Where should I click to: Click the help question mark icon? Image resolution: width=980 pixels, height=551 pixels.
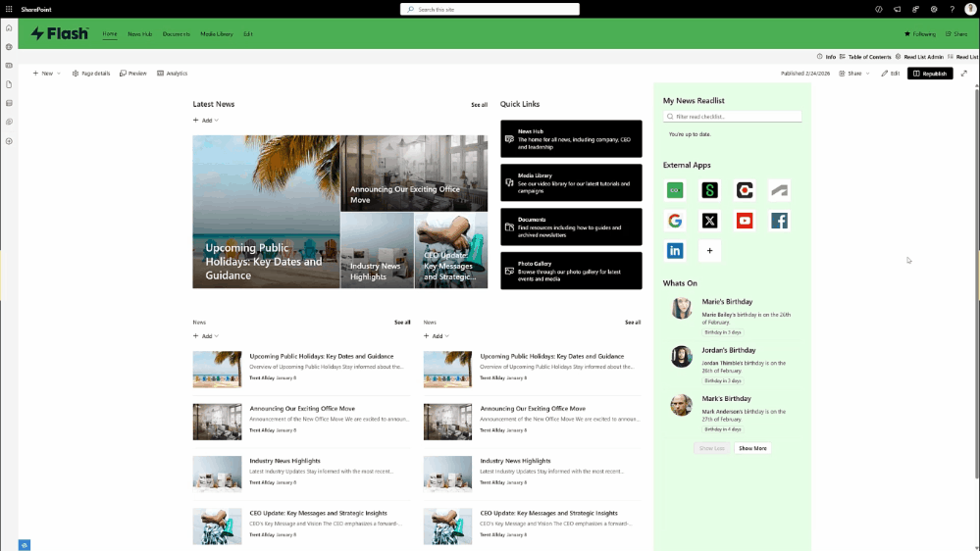coord(952,9)
